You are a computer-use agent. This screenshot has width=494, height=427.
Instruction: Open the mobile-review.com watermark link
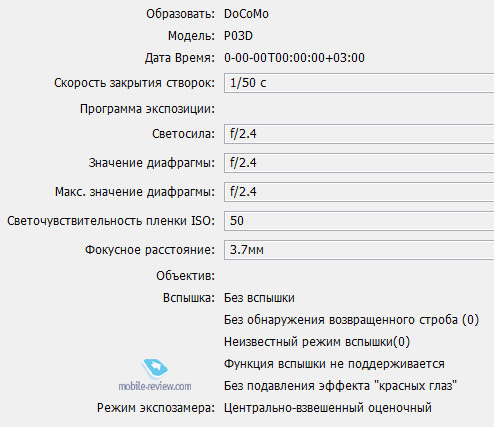point(155,386)
